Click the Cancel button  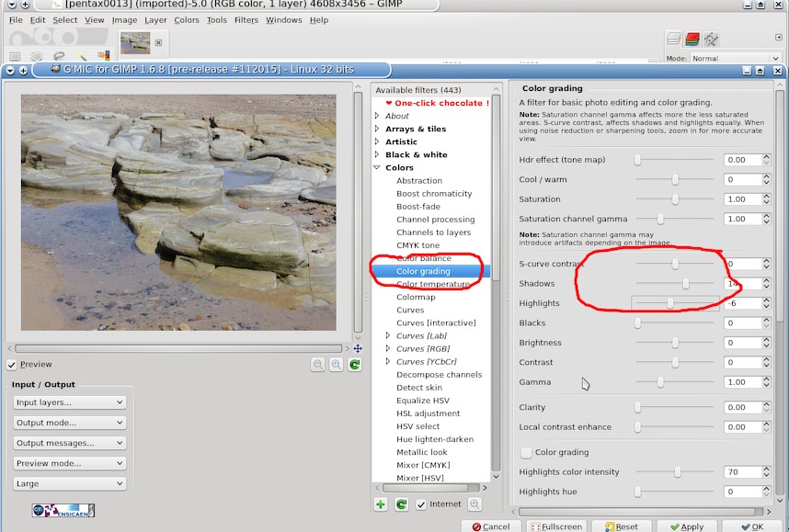pyautogui.click(x=491, y=526)
